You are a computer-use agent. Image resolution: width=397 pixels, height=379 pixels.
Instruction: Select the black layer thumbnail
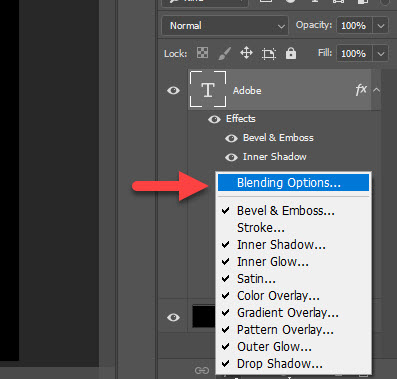click(x=204, y=316)
